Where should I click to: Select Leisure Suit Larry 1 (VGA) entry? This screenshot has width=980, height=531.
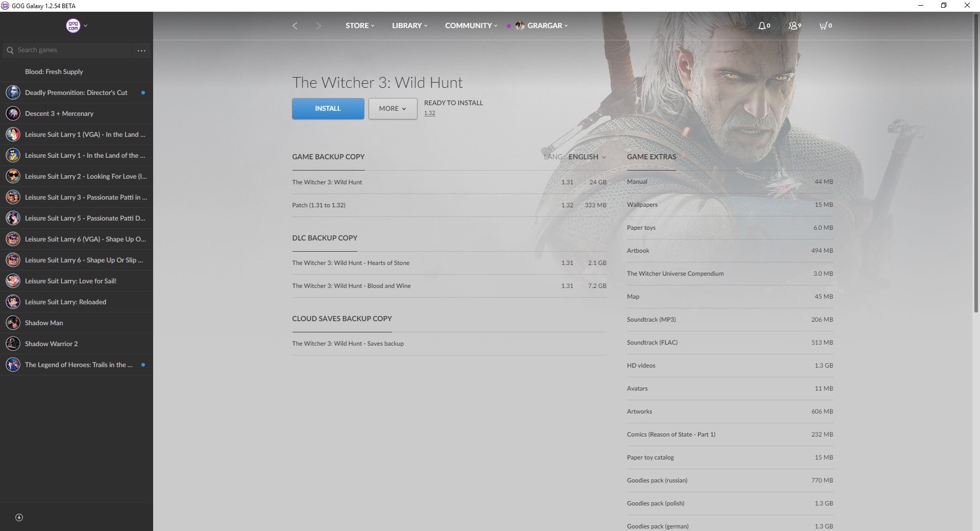pos(77,134)
